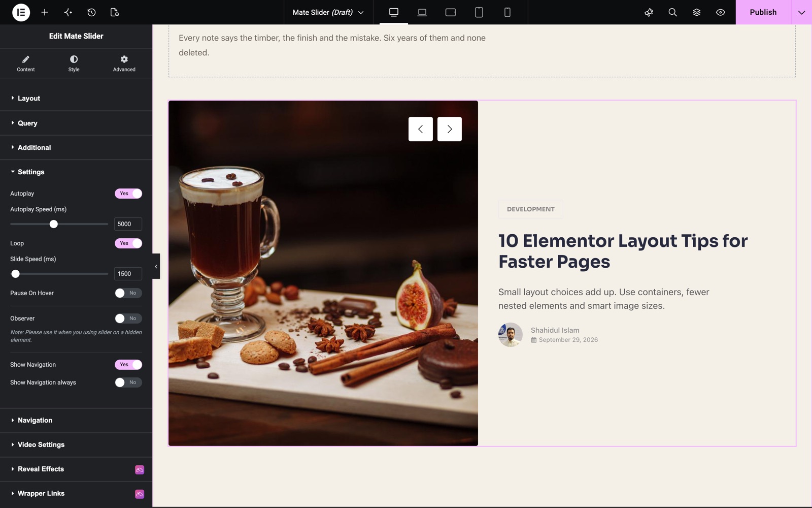This screenshot has width=812, height=508.
Task: Open the page settings document icon
Action: [115, 12]
